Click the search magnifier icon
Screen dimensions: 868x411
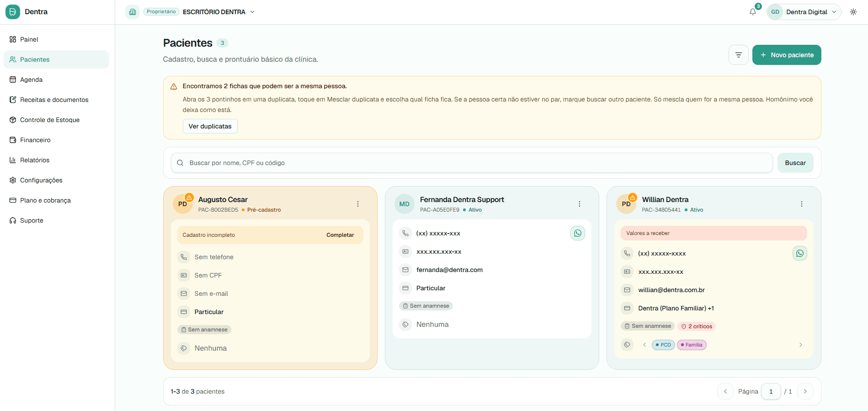point(180,163)
